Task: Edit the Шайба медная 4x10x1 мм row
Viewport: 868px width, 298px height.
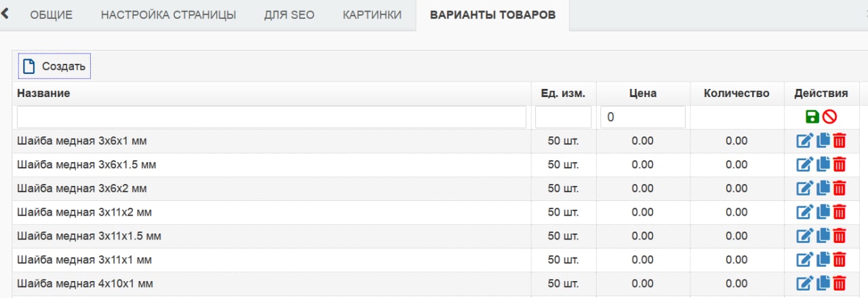Action: pyautogui.click(x=804, y=284)
